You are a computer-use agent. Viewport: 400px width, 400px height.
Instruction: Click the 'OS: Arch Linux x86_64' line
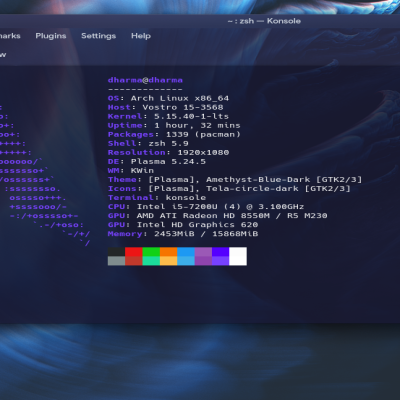(168, 98)
